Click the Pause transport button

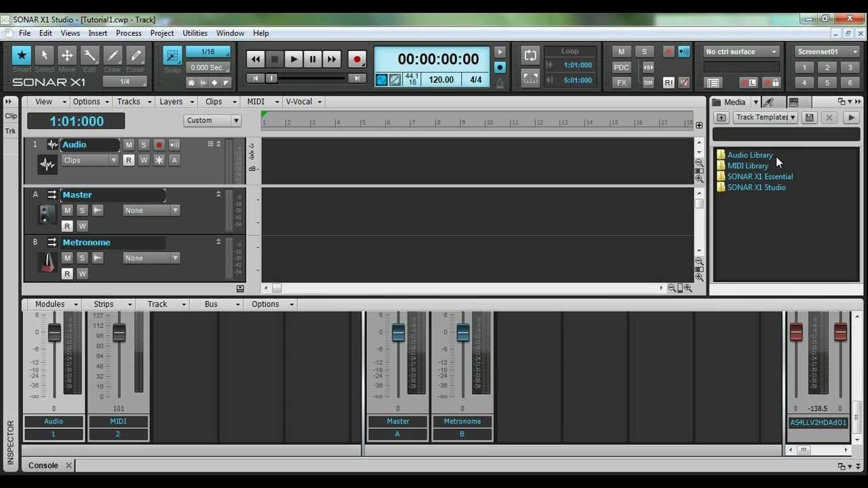coord(313,60)
